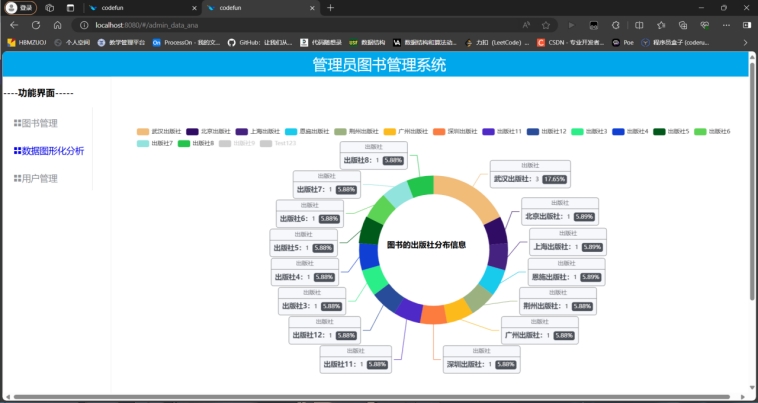Image resolution: width=758 pixels, height=403 pixels.
Task: Open new tab with plus icon
Action: pyautogui.click(x=330, y=8)
